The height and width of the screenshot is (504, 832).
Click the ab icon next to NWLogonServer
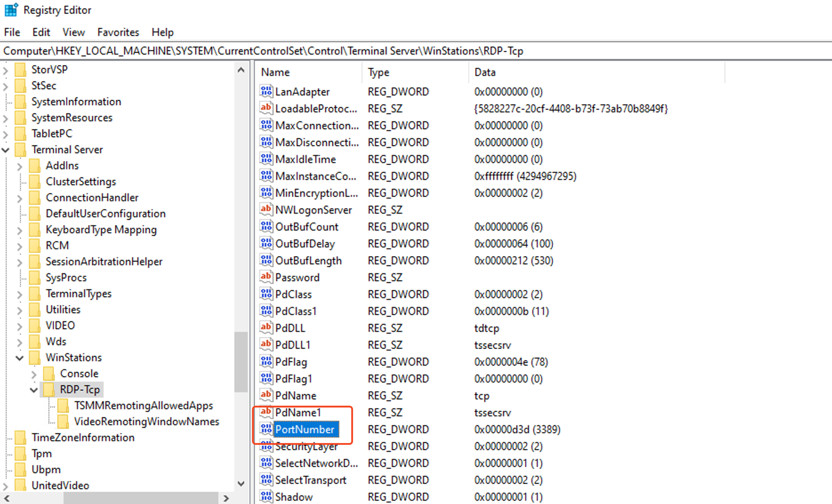point(266,210)
